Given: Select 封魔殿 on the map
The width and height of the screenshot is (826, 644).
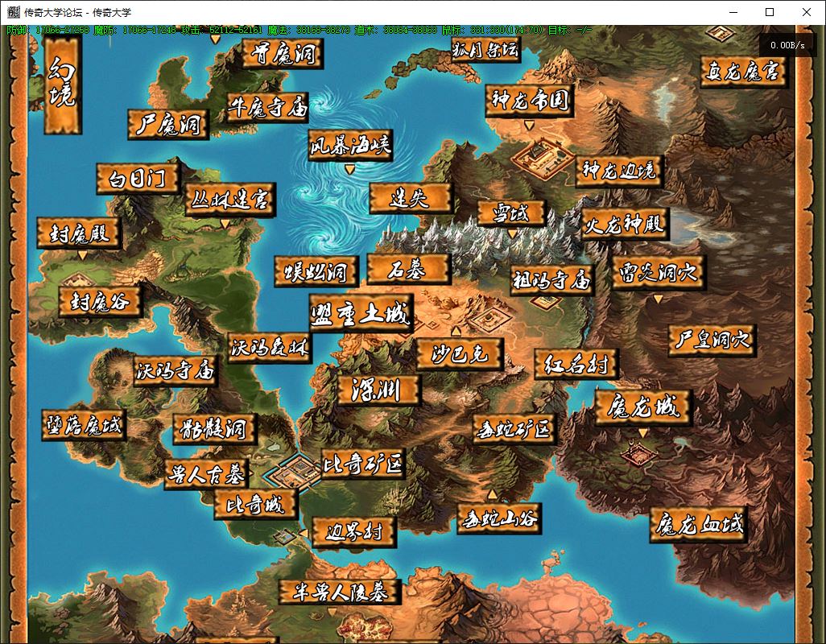Looking at the screenshot, I should [80, 233].
